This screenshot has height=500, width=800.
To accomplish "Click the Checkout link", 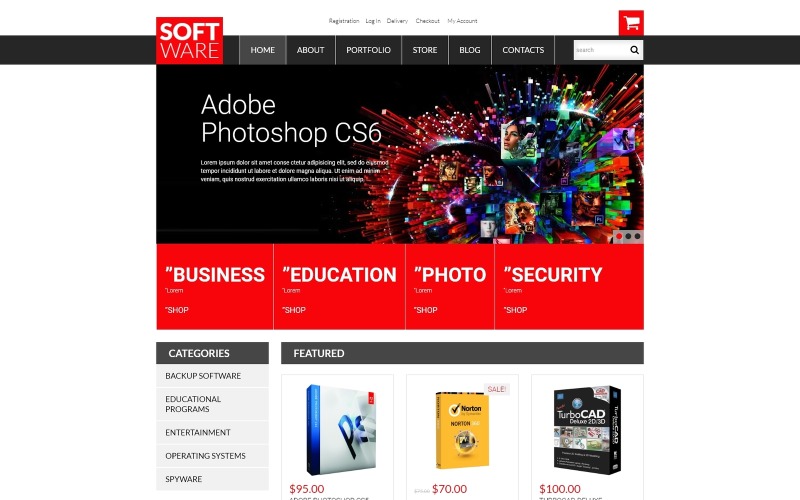I will tap(428, 21).
